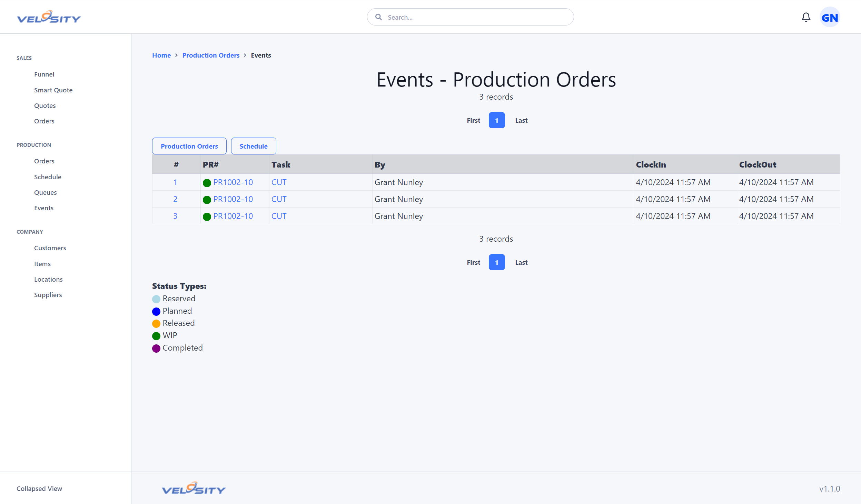Open the notifications bell

[806, 17]
